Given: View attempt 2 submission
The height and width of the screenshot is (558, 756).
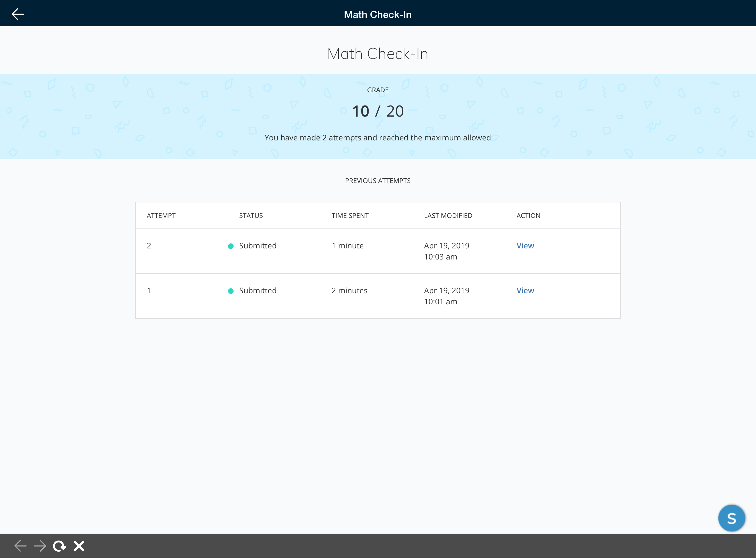Looking at the screenshot, I should point(525,246).
